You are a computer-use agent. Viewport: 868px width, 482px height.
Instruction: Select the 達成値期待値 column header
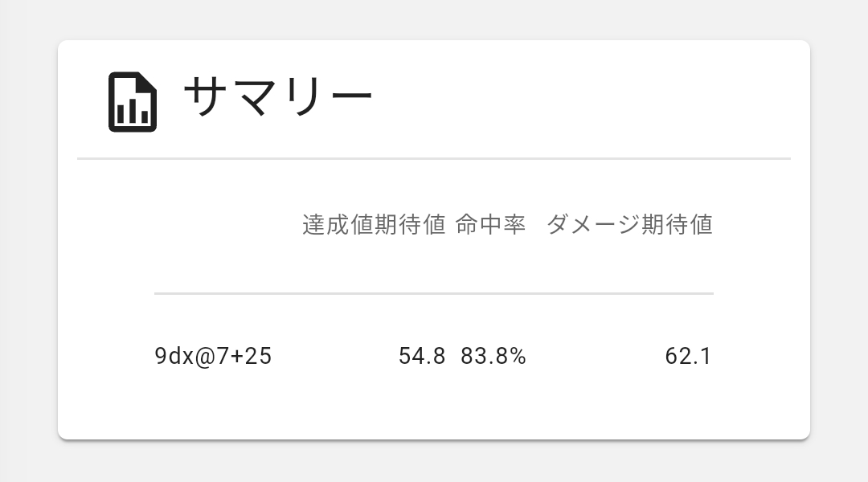coord(374,225)
